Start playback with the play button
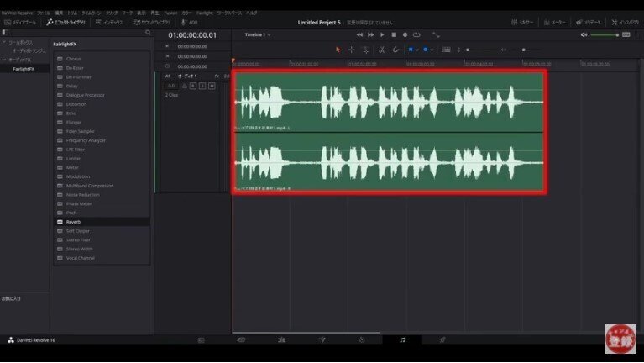Screen dimensions: 644x363 coord(382,35)
